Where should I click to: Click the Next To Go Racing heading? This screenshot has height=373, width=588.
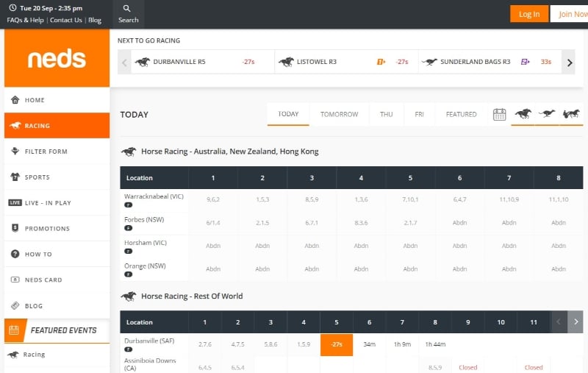click(x=149, y=40)
